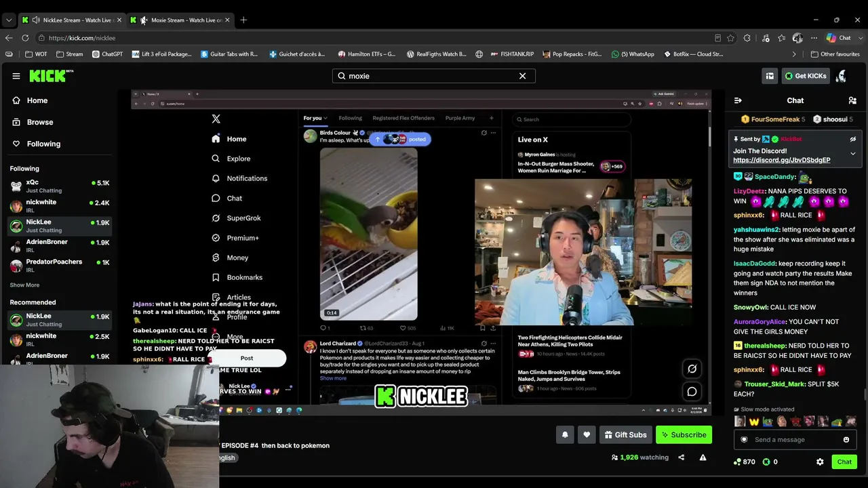The height and width of the screenshot is (488, 868).
Task: Open the channel points balance showing 870
Action: [x=745, y=462]
